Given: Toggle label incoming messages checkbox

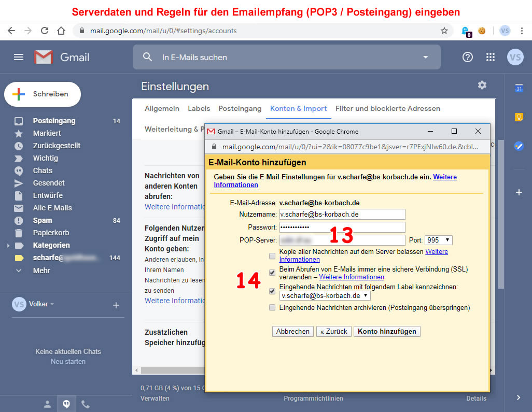Looking at the screenshot, I should pos(272,291).
